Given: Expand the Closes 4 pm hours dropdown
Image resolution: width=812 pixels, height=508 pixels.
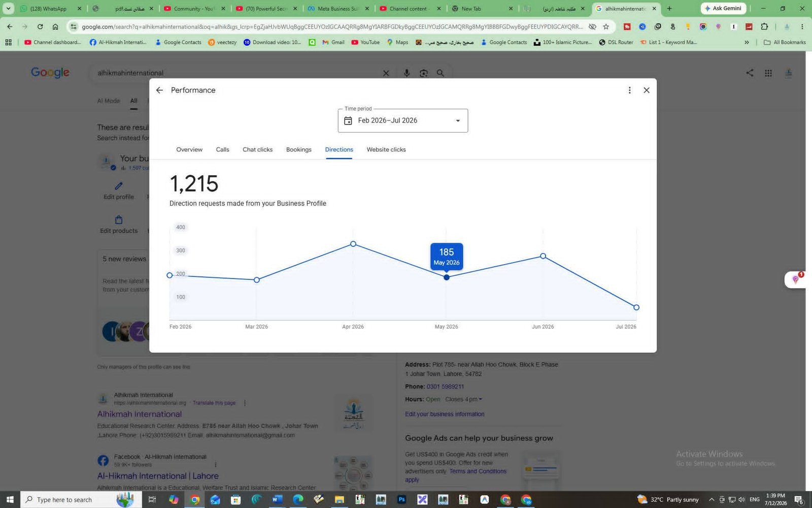Looking at the screenshot, I should [464, 399].
